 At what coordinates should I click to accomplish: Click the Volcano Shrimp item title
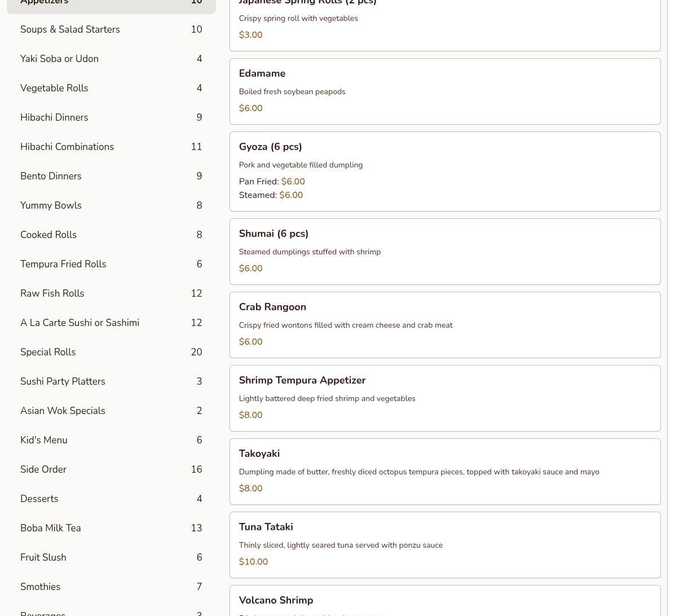pyautogui.click(x=276, y=600)
